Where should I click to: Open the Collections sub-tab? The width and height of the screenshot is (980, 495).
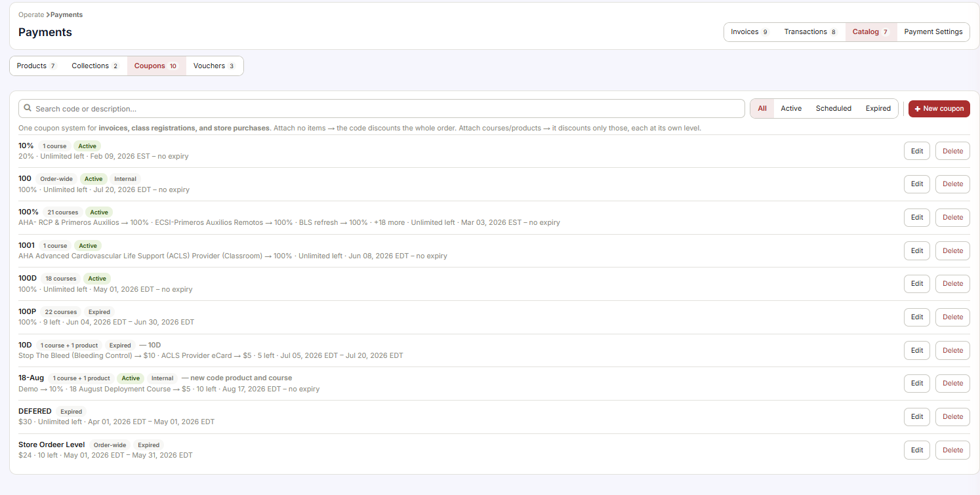[95, 66]
